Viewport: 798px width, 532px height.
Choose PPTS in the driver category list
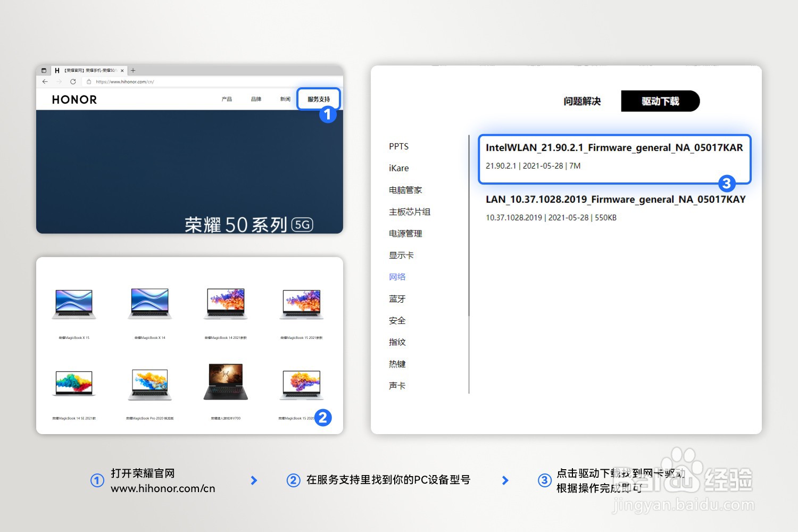[398, 146]
